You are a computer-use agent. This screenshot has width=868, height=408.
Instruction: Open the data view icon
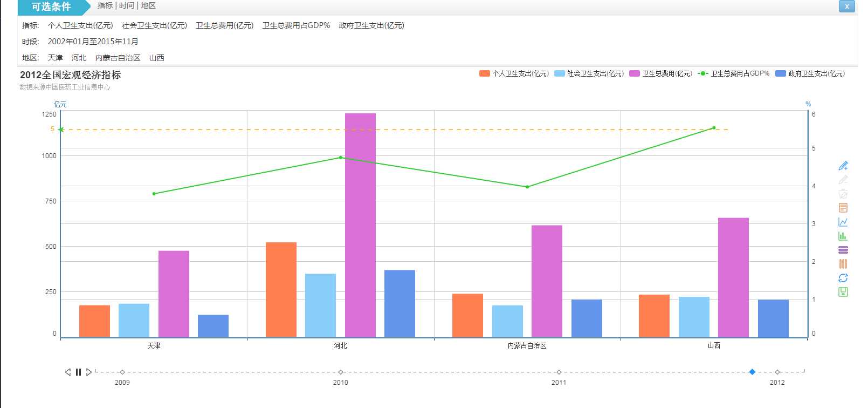[843, 208]
